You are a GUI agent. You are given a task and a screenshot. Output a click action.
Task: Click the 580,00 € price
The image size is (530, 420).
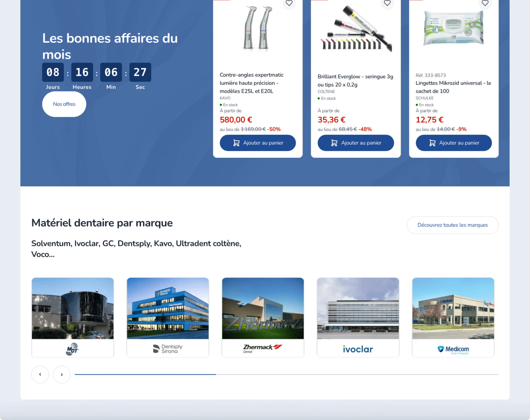coord(236,120)
